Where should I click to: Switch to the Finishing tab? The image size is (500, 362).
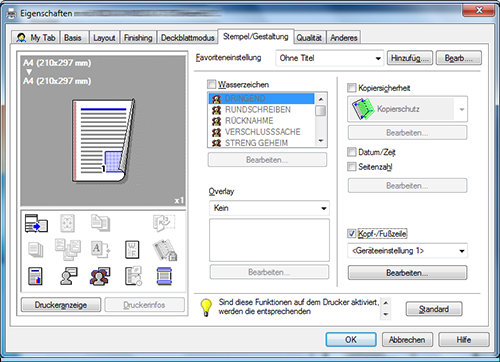click(138, 38)
